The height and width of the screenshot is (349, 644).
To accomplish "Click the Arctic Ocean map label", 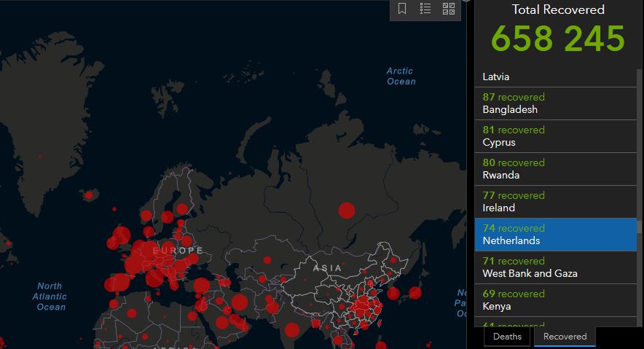I will (x=401, y=77).
